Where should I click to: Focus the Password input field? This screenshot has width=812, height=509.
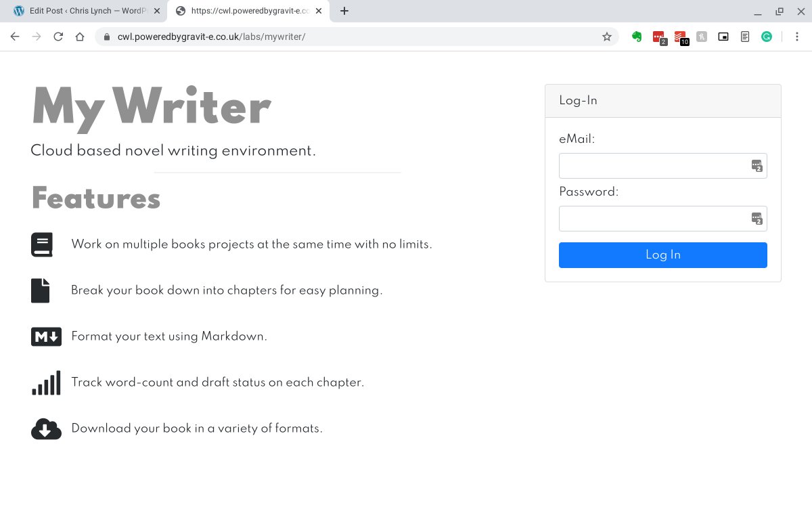tap(663, 219)
